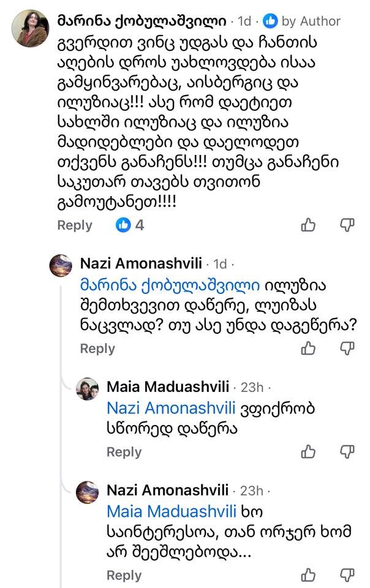Open მარინა ქობულაშვილი's profile picture
370x588 pixels.
[32, 29]
